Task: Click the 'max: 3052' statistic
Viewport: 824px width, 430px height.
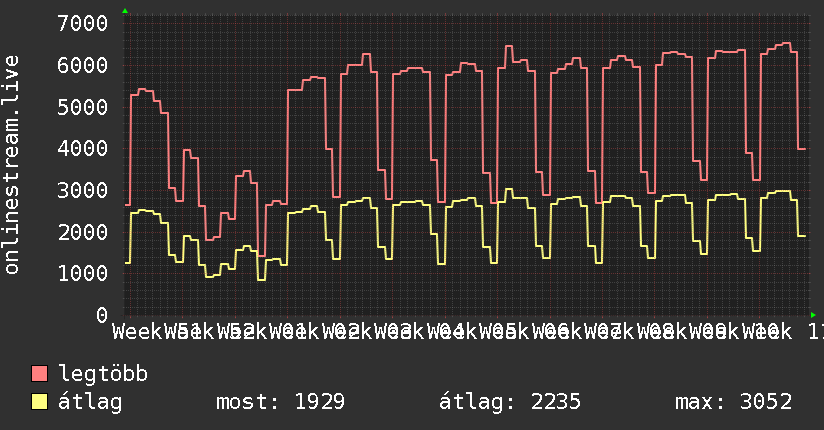Action: point(734,402)
